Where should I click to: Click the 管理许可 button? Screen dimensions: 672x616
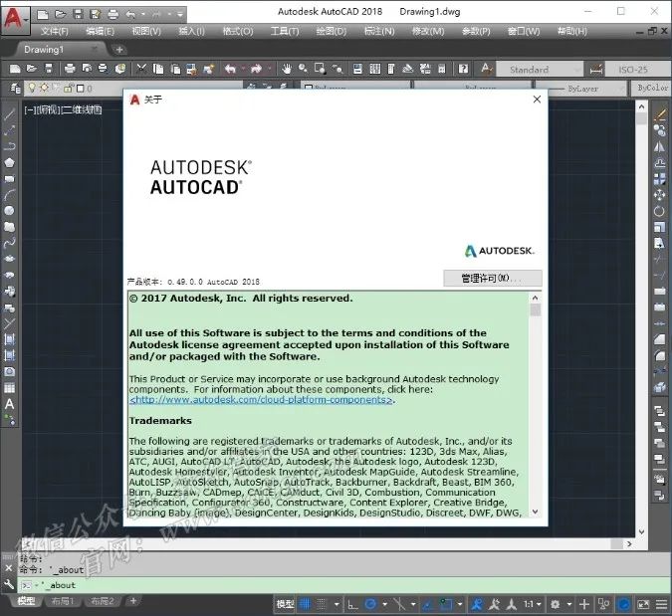[492, 278]
